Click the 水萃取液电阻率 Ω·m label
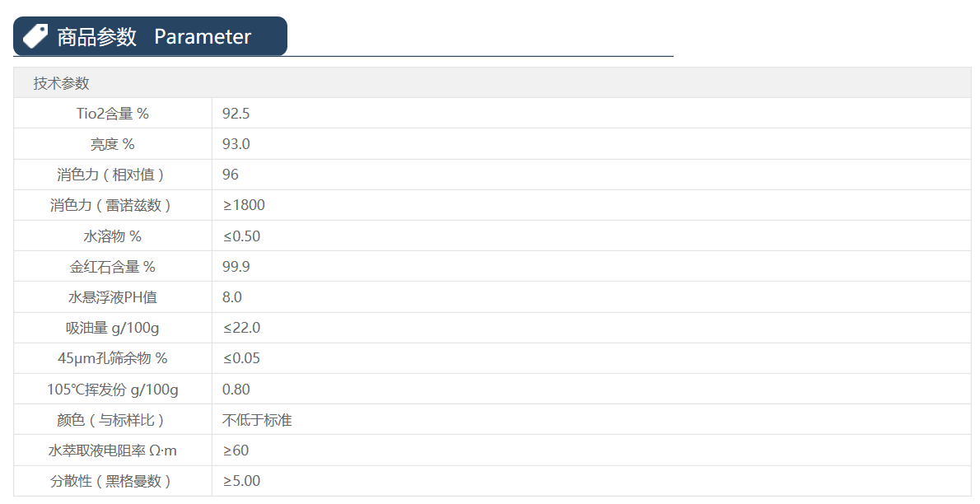 [113, 450]
